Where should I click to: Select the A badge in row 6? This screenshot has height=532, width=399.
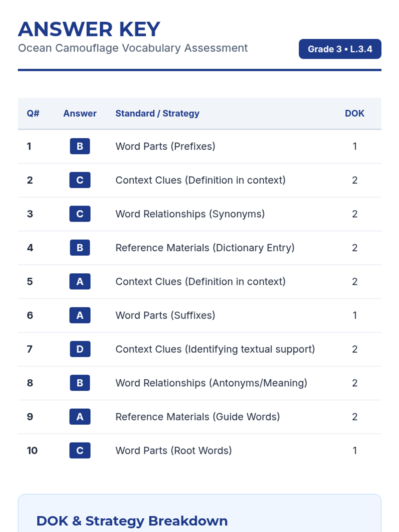[x=80, y=315]
